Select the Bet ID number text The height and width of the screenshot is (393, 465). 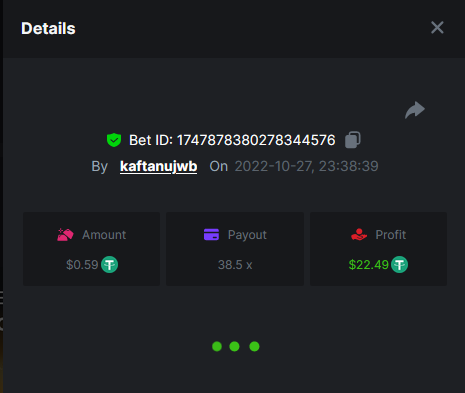click(256, 140)
